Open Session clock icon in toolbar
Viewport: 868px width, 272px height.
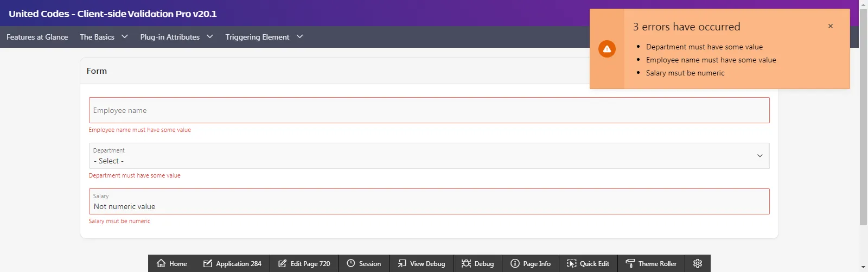351,263
